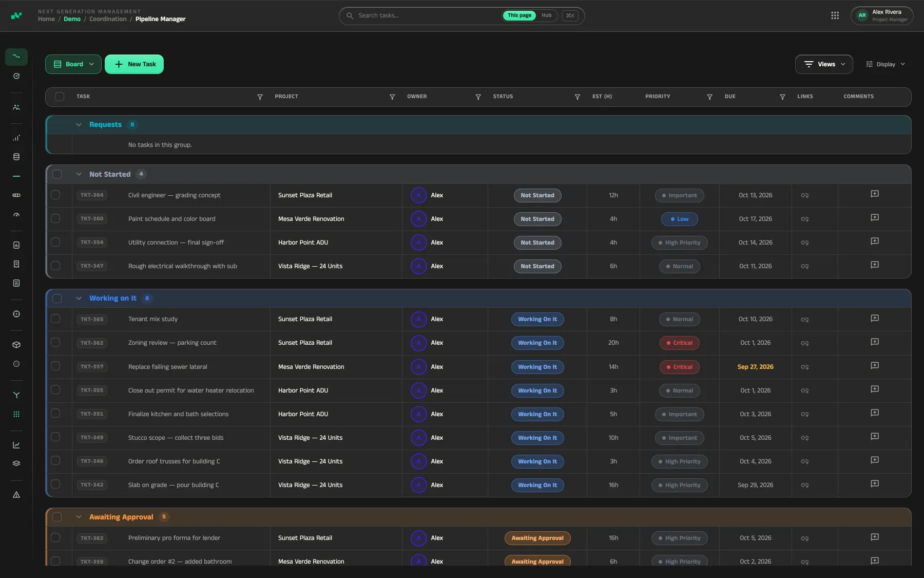
Task: Click the filter icon on Task column
Action: [x=260, y=97]
